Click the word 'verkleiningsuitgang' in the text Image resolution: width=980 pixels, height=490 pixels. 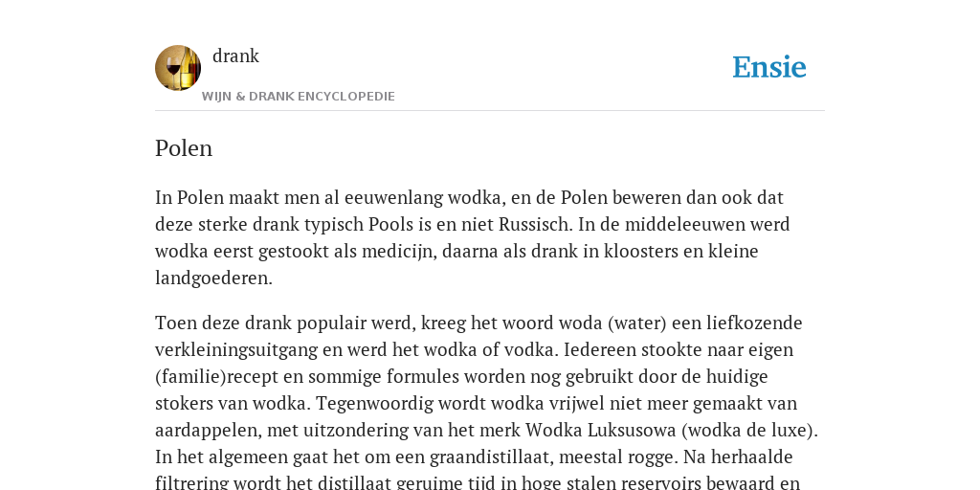click(x=236, y=350)
